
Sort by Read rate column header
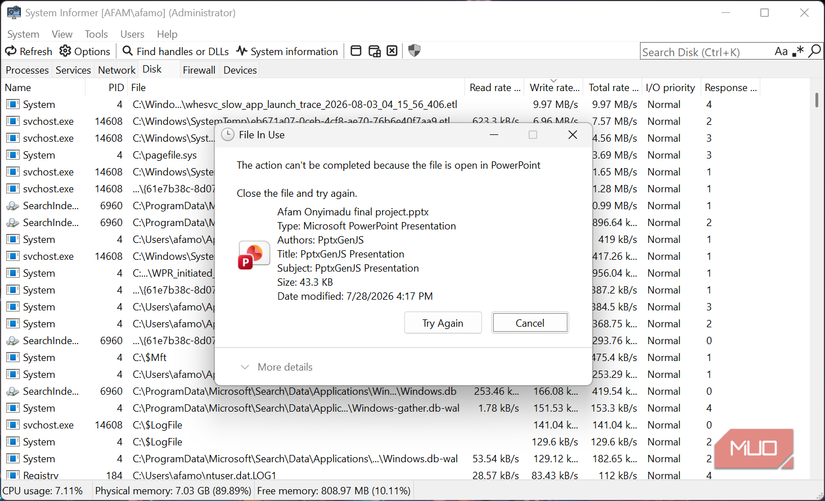coord(495,87)
